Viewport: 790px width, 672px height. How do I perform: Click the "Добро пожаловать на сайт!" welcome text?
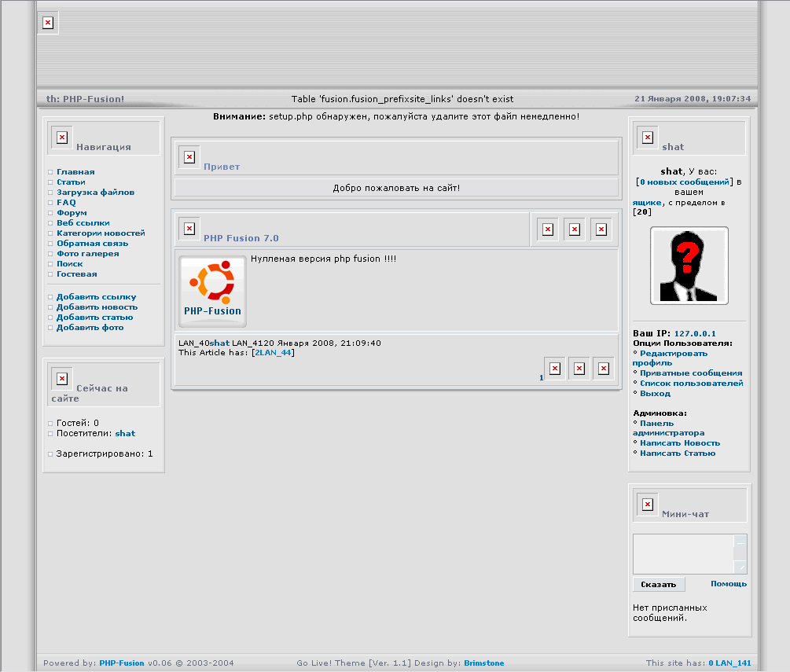(x=396, y=188)
